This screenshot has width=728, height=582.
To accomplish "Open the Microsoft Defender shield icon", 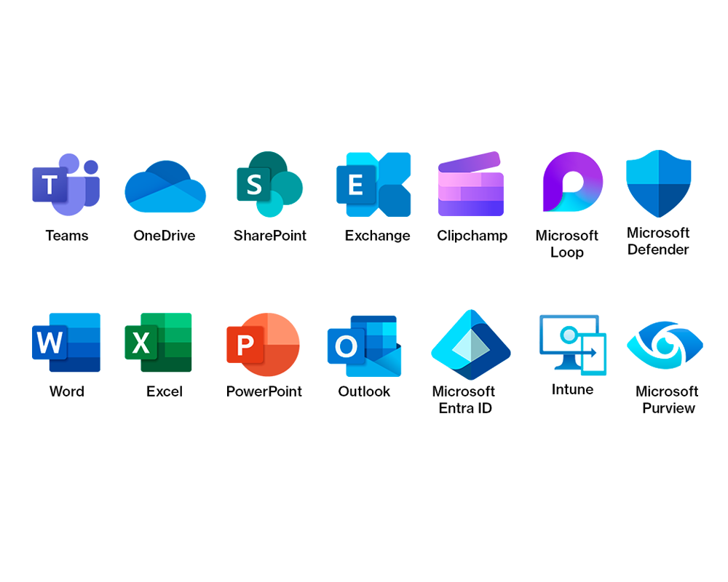I will pos(658,183).
